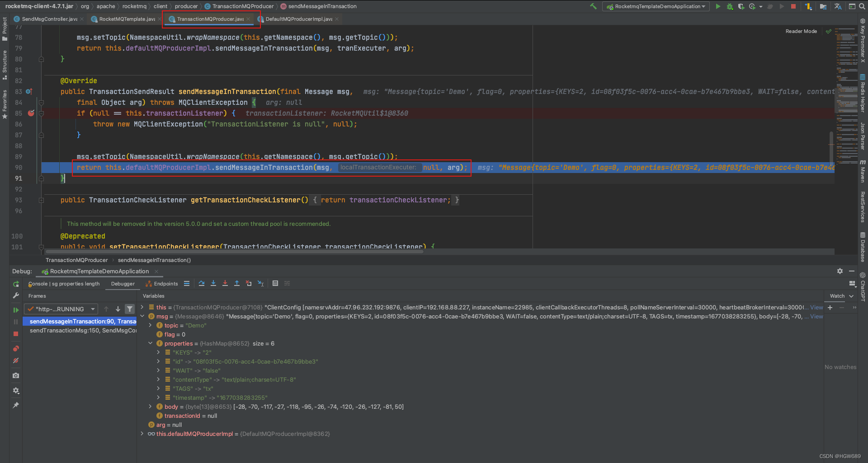Screen dimensions: 868x463
Task: Click Run to Cursor icon
Action: [261, 283]
